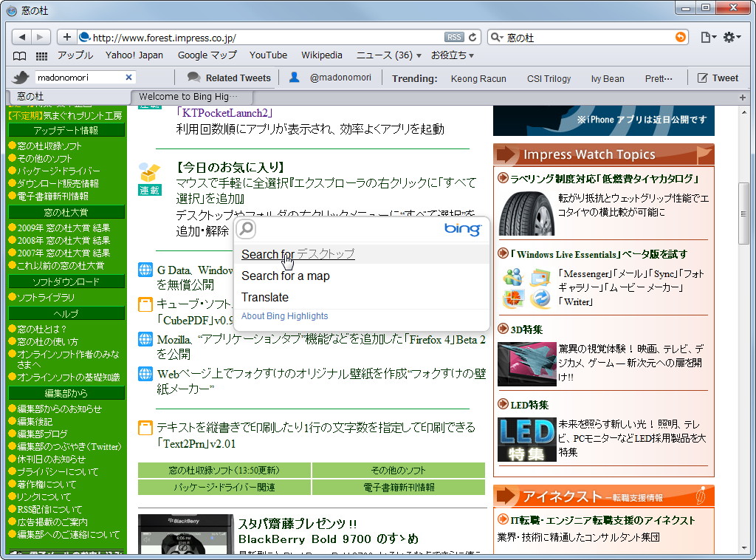
Task: Click the grid icon next to the bookmarks icon
Action: click(x=41, y=55)
